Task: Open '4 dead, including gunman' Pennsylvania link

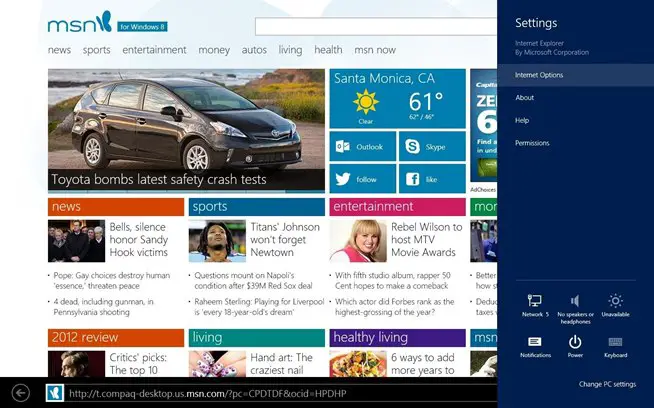Action: pyautogui.click(x=103, y=307)
